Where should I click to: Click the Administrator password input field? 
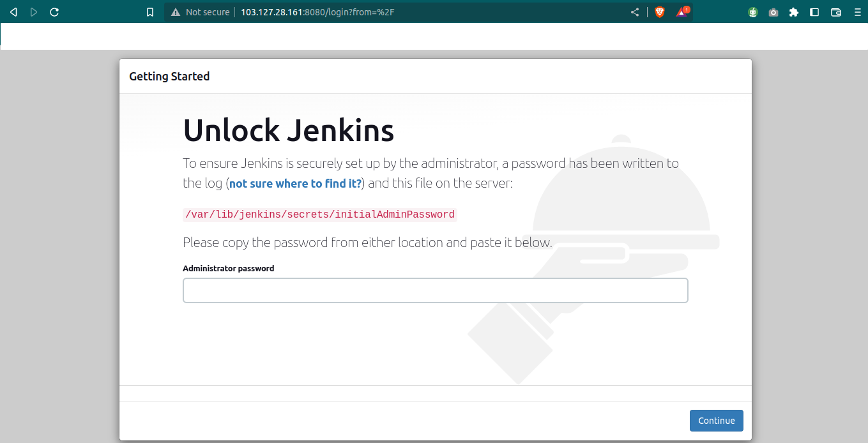click(436, 290)
